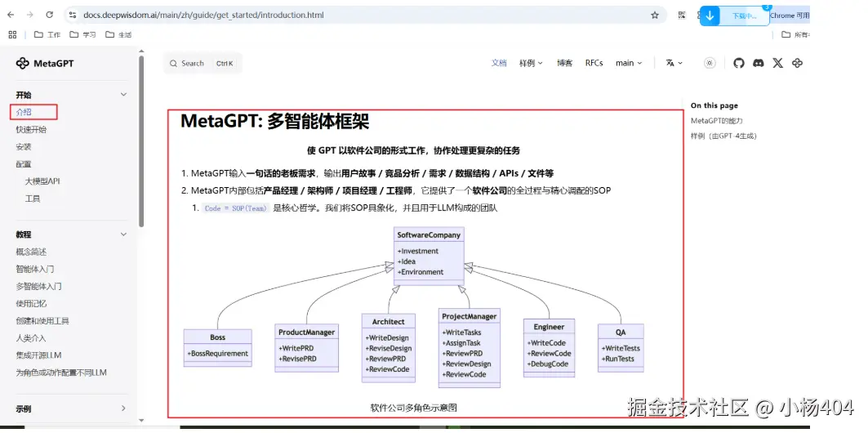
Task: Click the 软件公司多角色示意图 caption
Action: tap(413, 408)
